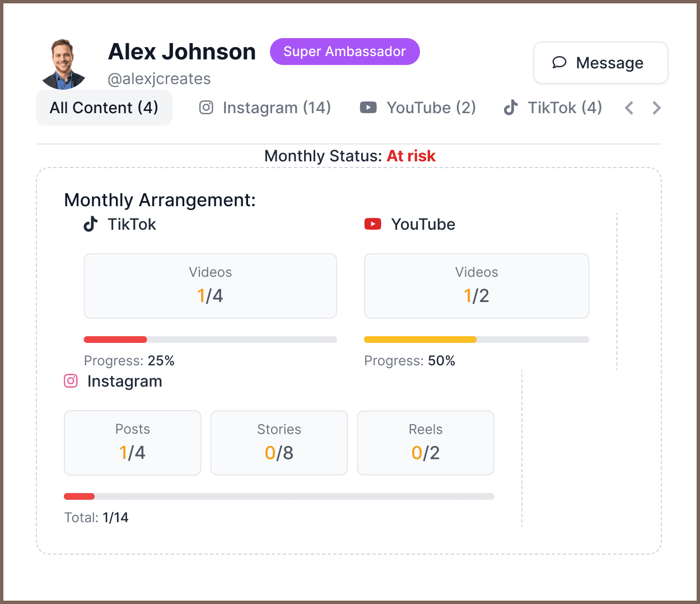
Task: Click the Instagram icon in the tab bar
Action: 206,108
